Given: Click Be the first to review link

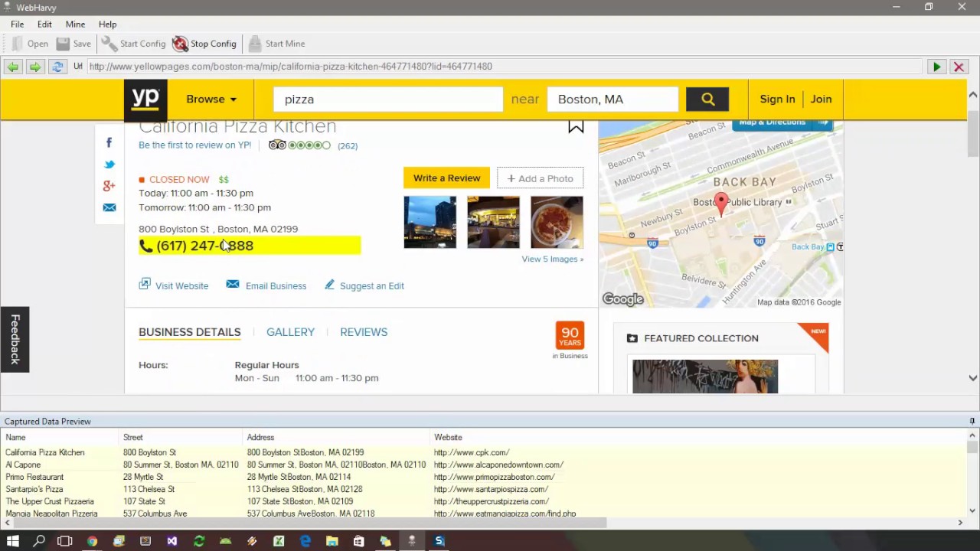Looking at the screenshot, I should click(x=194, y=145).
